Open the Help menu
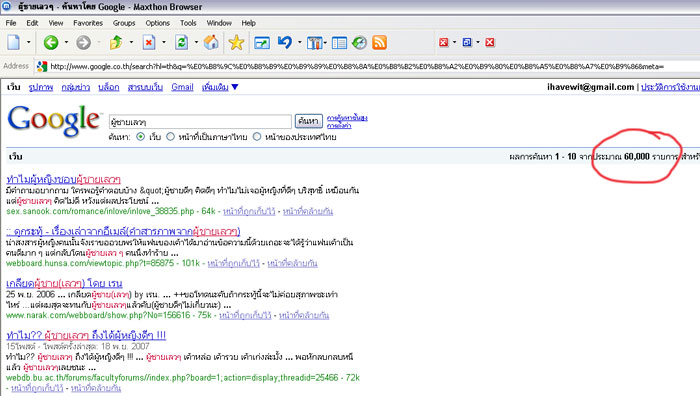Screen dimensions: 700x396 pyautogui.click(x=248, y=23)
